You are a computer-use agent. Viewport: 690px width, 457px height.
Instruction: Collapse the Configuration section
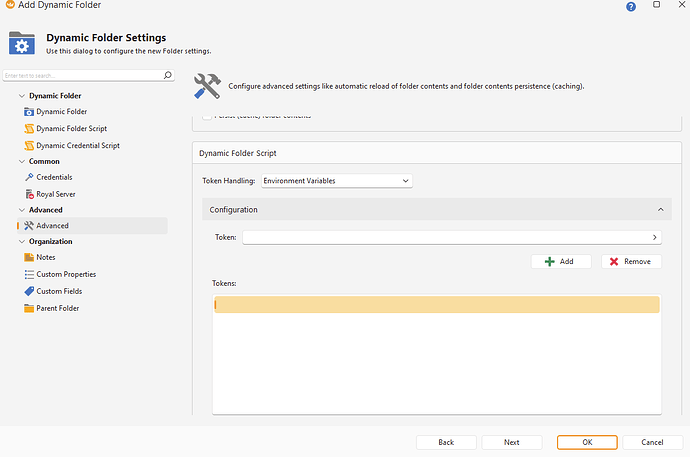(660, 210)
